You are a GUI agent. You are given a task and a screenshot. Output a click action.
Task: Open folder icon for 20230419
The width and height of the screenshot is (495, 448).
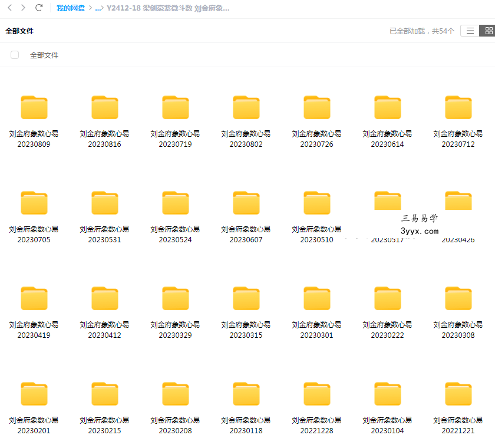click(34, 299)
